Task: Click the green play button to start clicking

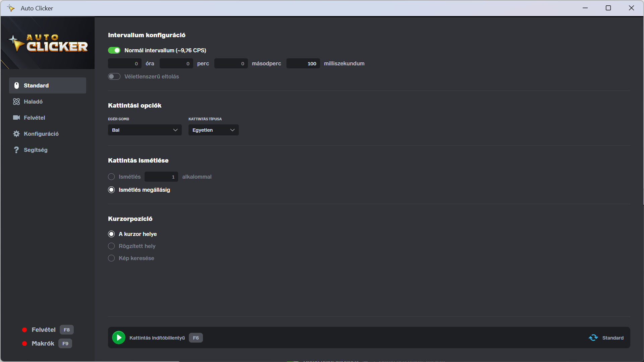Action: pyautogui.click(x=119, y=338)
